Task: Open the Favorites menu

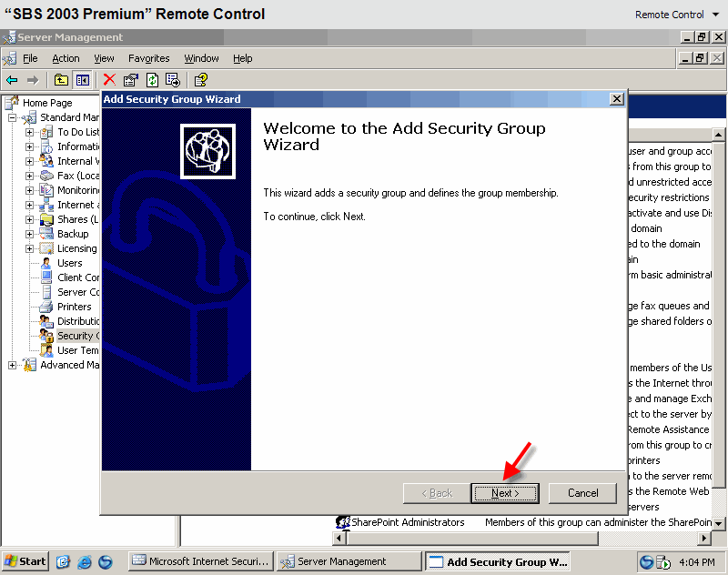Action: click(x=148, y=58)
